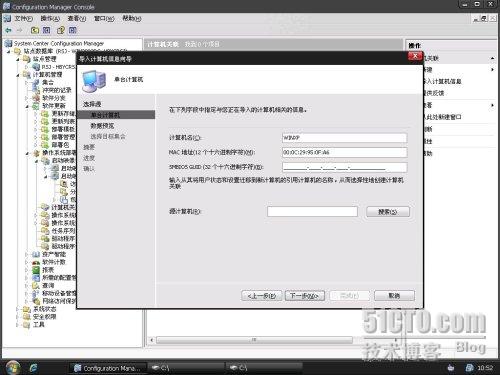Screen dimensions: 500x375
Task: Click the 资产智能 icon in tree
Action: (x=36, y=254)
